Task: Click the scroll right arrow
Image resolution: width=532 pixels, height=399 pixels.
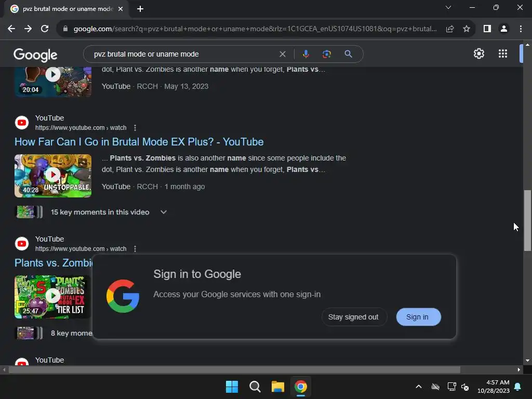Action: (519, 370)
